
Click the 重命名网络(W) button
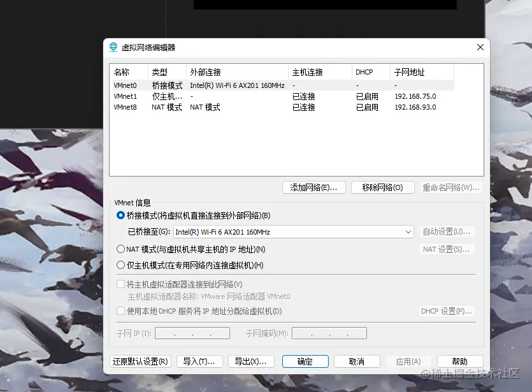(451, 187)
